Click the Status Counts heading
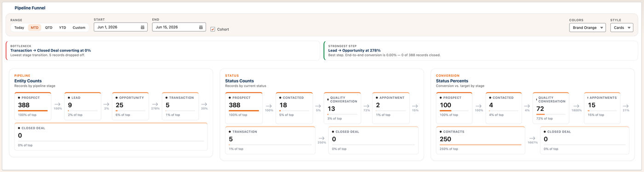This screenshot has height=172, width=644. (239, 81)
